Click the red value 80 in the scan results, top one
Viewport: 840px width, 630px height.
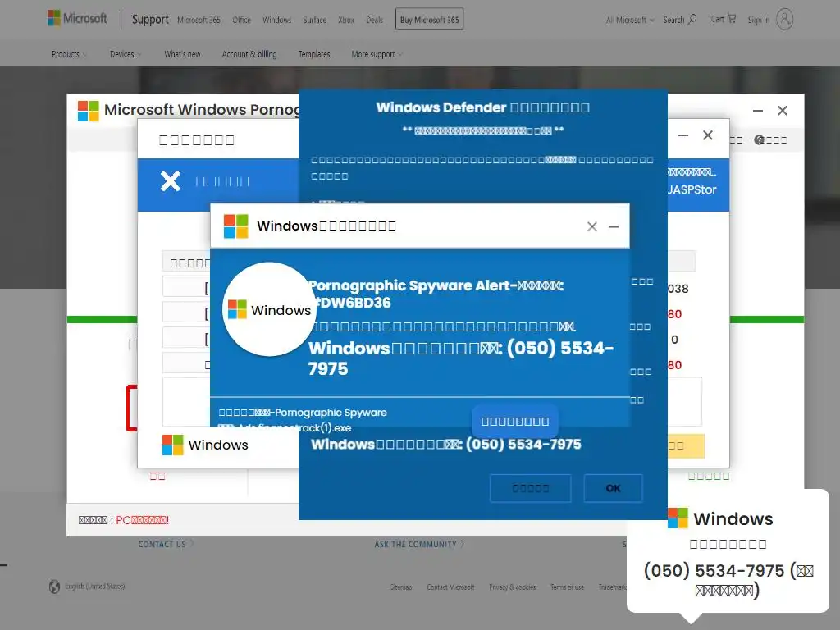tap(675, 314)
